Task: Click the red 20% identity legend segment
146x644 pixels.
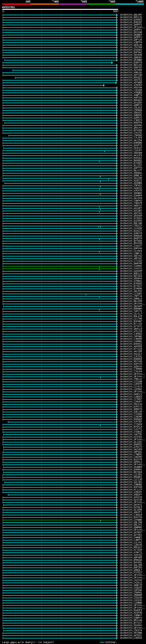Action: pos(16,4)
